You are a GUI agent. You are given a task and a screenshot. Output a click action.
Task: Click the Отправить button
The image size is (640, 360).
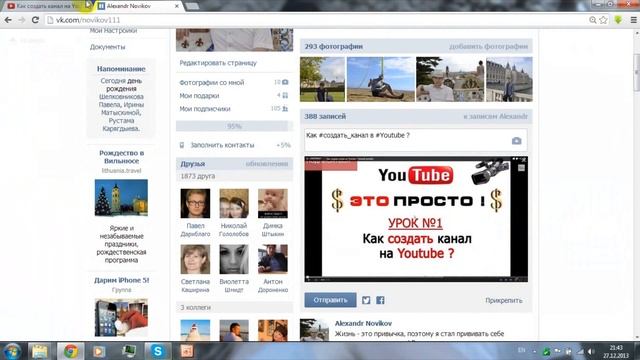point(330,300)
